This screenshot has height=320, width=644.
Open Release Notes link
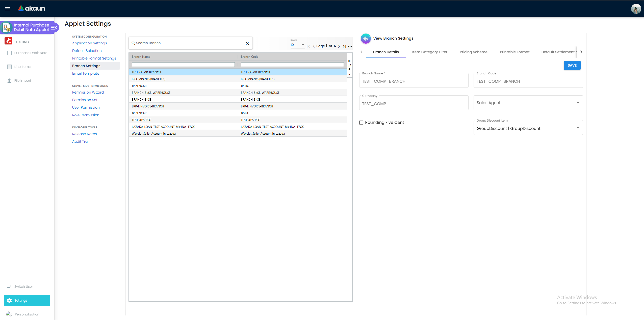coord(84,134)
